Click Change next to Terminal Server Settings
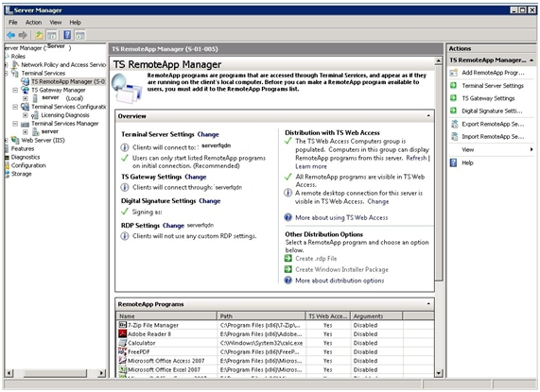Image resolution: width=540 pixels, height=392 pixels. point(208,134)
